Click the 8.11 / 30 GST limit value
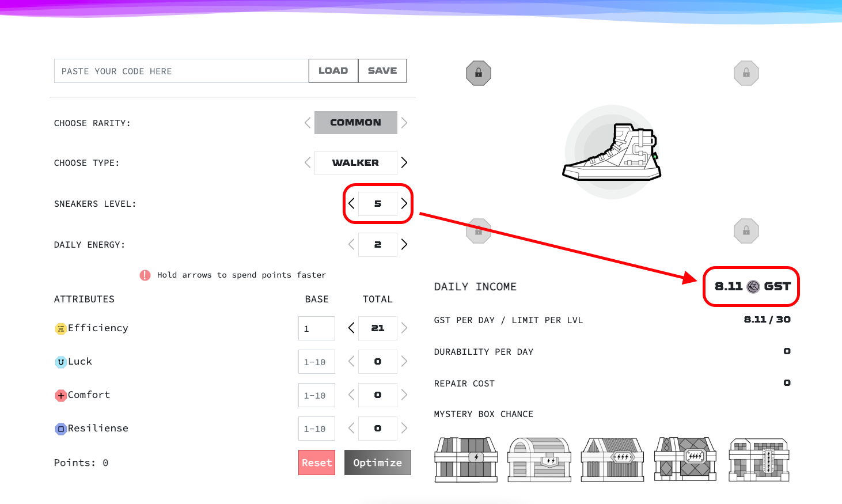Screen dimensions: 842x504 coord(767,320)
